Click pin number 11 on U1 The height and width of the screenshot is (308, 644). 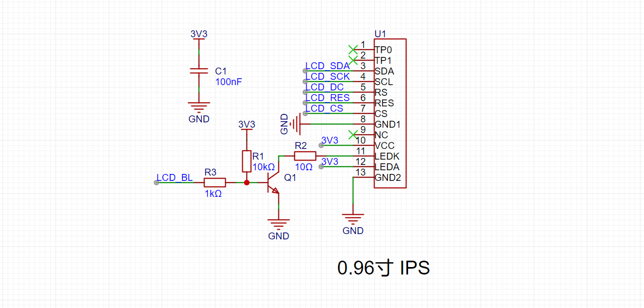[x=361, y=151]
